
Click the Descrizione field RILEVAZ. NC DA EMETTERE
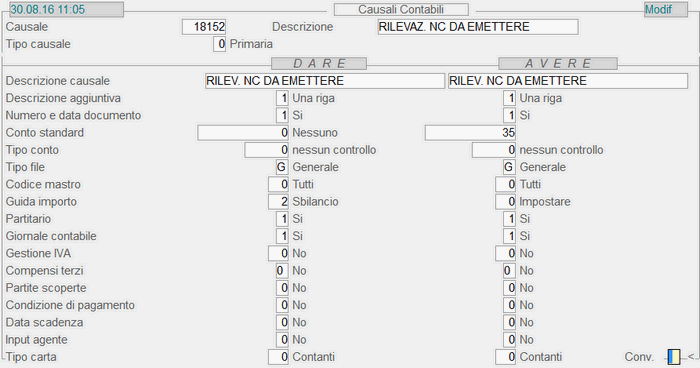478,27
